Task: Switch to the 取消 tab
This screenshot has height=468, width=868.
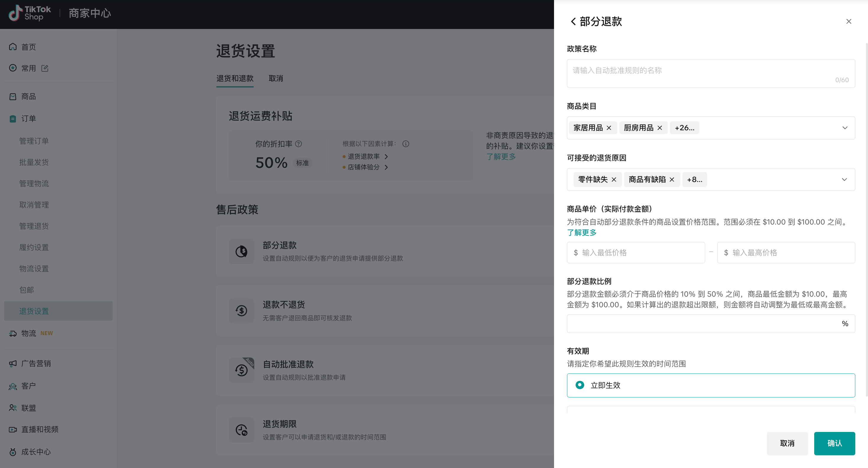Action: [276, 79]
